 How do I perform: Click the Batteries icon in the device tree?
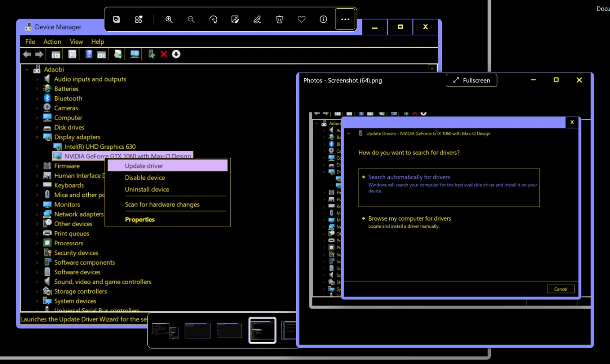tap(47, 89)
